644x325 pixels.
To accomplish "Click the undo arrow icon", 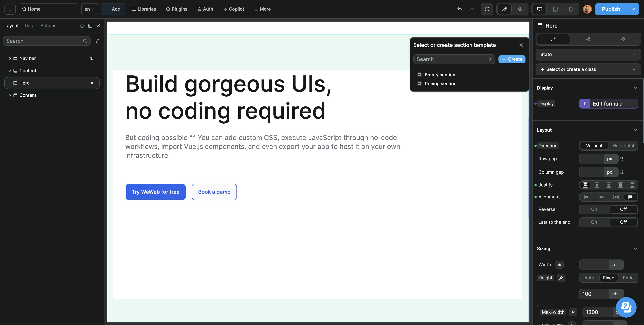I will (x=460, y=9).
